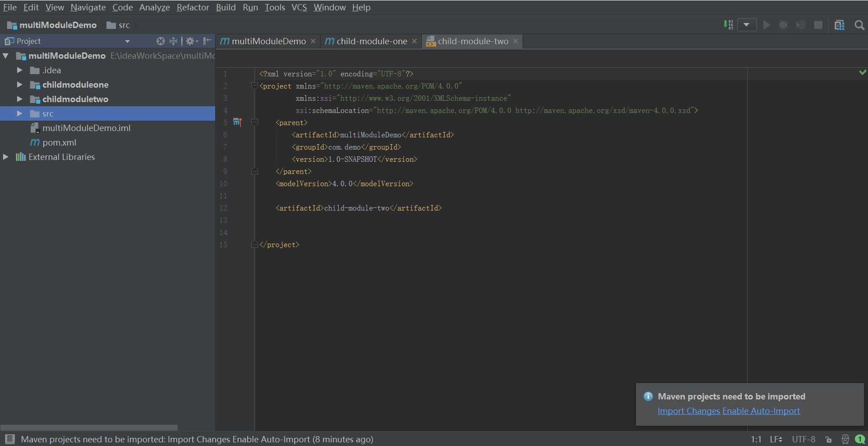Open the Refactor menu
This screenshot has height=446, width=868.
(193, 7)
